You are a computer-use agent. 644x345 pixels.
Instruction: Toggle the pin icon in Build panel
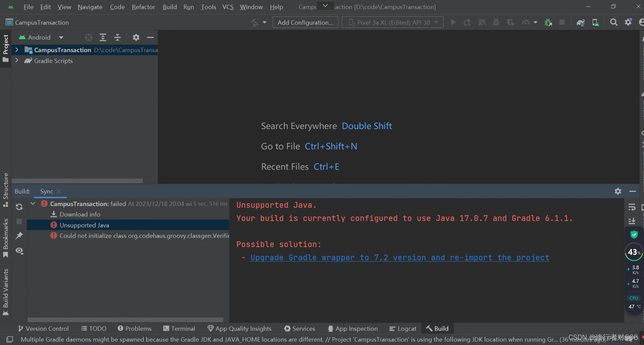pos(19,236)
